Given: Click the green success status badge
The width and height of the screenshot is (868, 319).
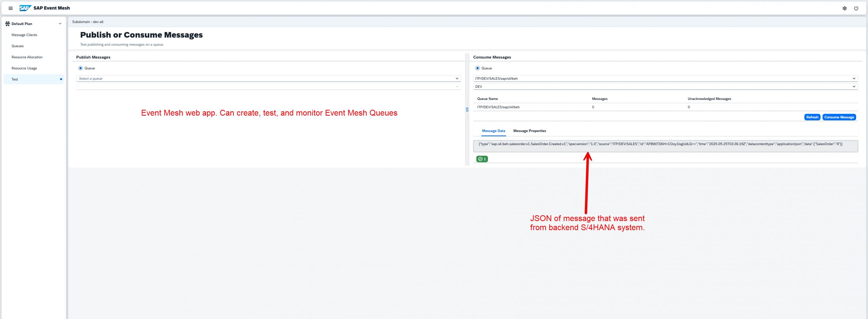Looking at the screenshot, I should [482, 159].
